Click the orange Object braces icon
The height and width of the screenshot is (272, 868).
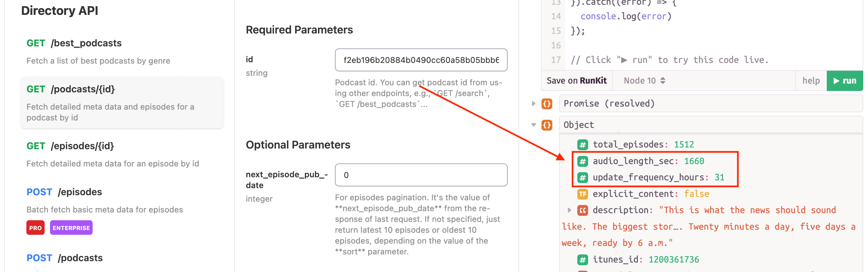click(547, 125)
